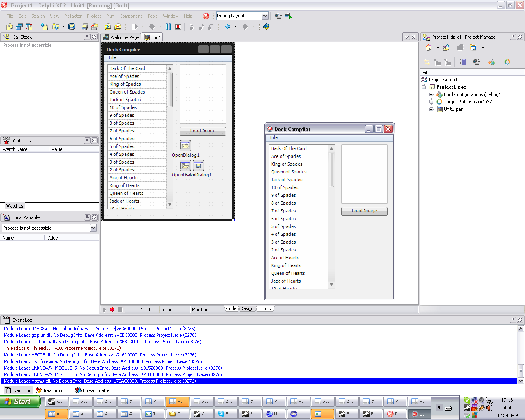The image size is (525, 420).
Task: Click the blue back navigation arrow
Action: coord(228,27)
